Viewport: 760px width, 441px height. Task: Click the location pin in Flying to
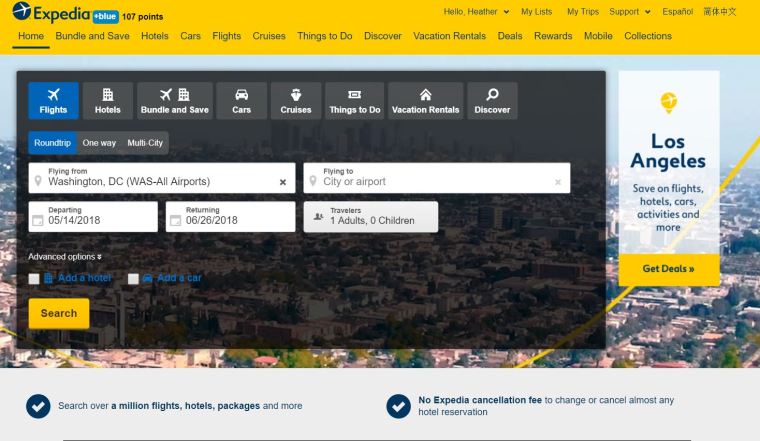tap(313, 181)
